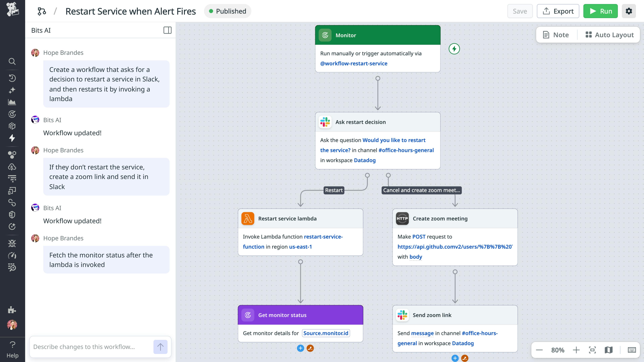Click the Datadog logo in sidebar
644x362 pixels.
point(12,9)
